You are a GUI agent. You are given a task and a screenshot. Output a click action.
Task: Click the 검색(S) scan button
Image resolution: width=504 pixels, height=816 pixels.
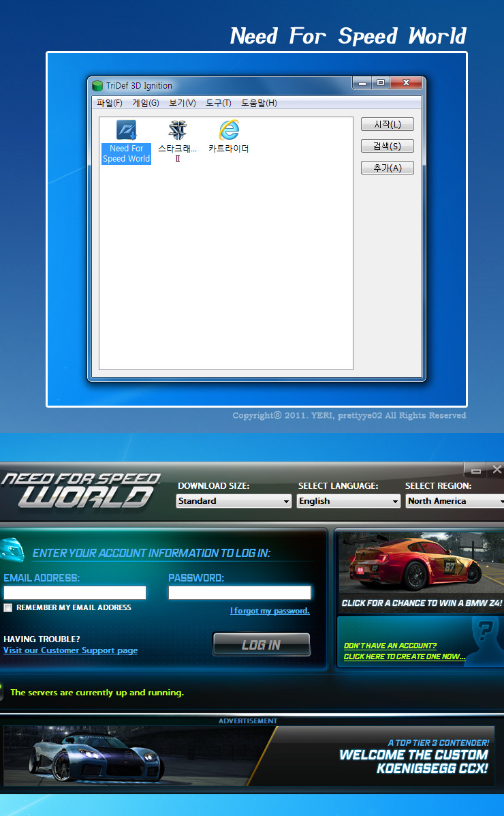388,147
